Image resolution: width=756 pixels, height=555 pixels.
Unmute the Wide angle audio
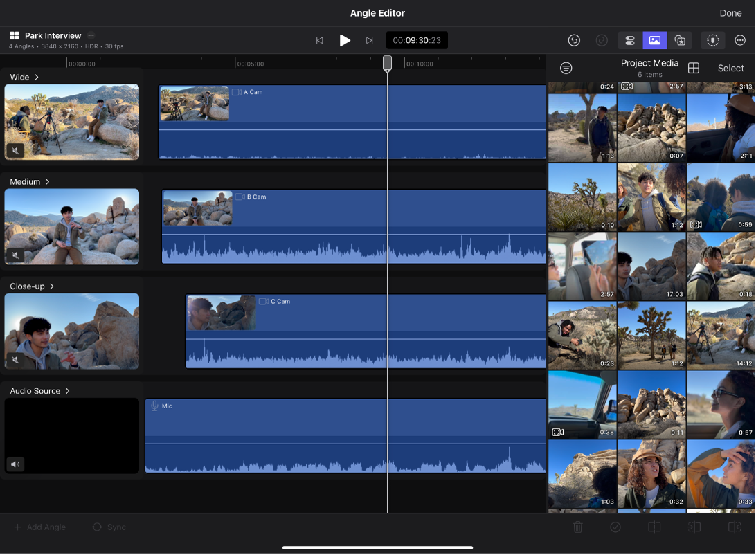(15, 150)
